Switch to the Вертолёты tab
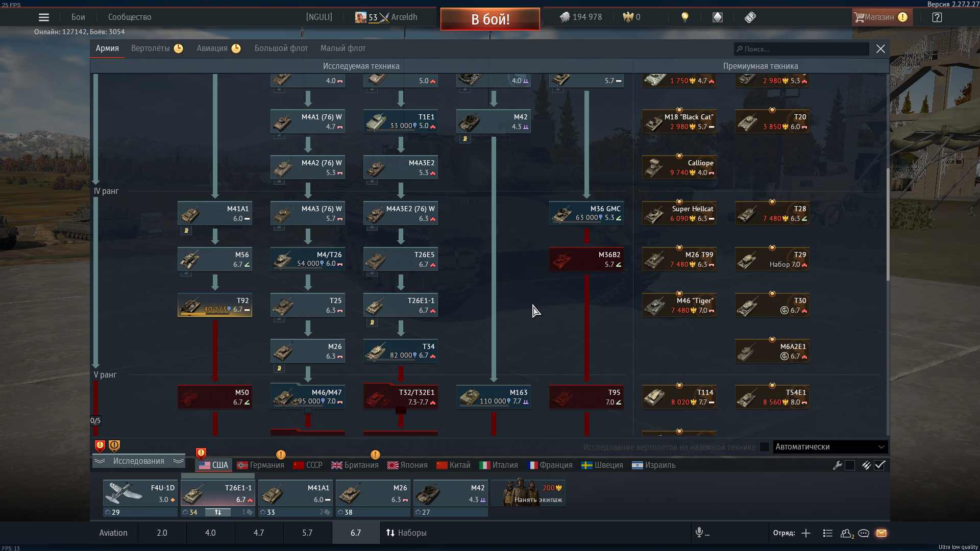Image resolution: width=980 pixels, height=551 pixels. pos(157,48)
